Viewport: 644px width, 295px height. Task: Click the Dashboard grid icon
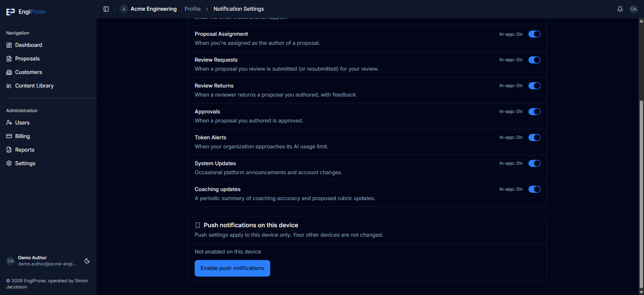[9, 45]
